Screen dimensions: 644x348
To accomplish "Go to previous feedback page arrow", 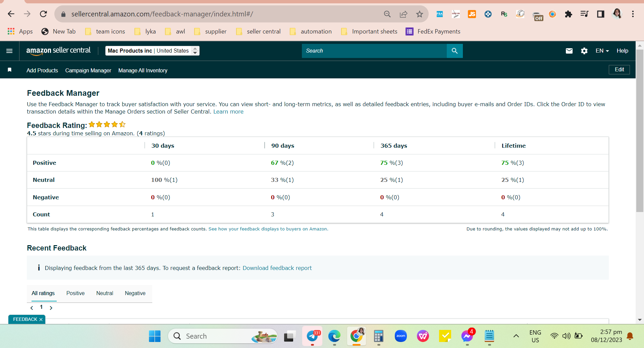I will (32, 308).
